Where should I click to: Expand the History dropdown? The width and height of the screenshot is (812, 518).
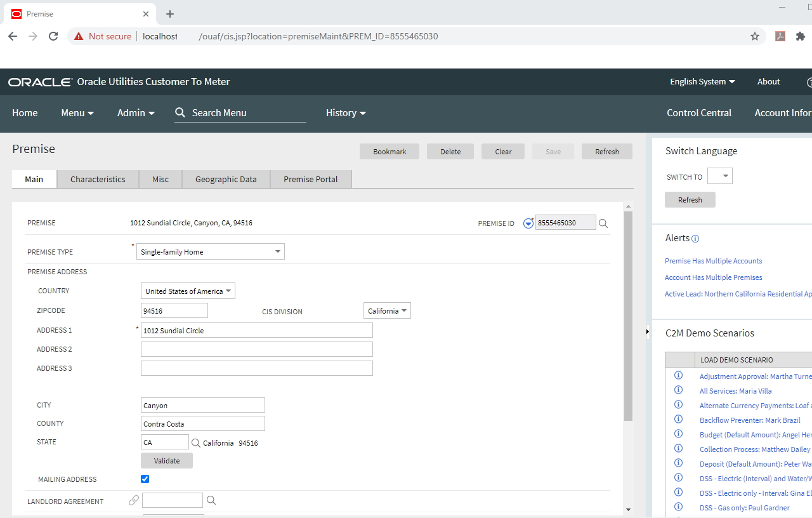coord(346,113)
